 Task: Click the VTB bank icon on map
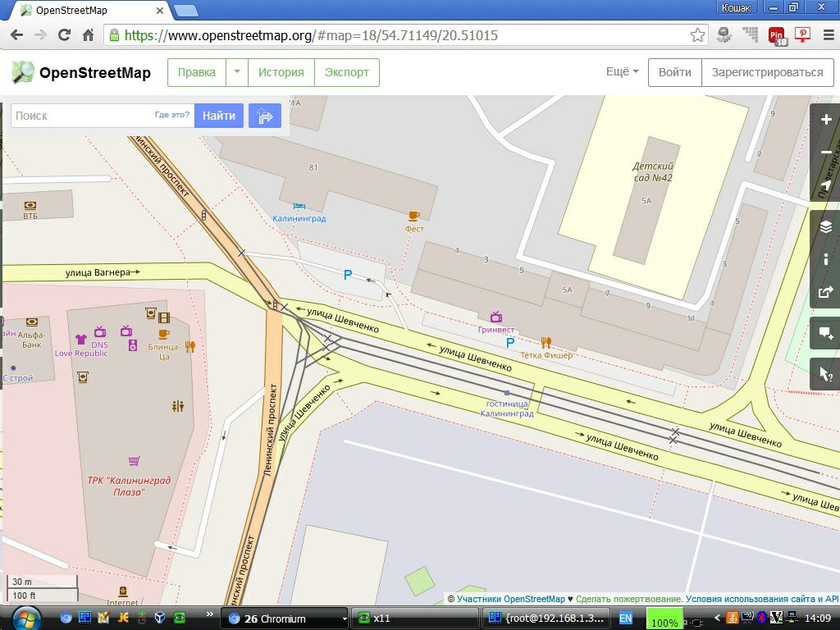(x=30, y=205)
